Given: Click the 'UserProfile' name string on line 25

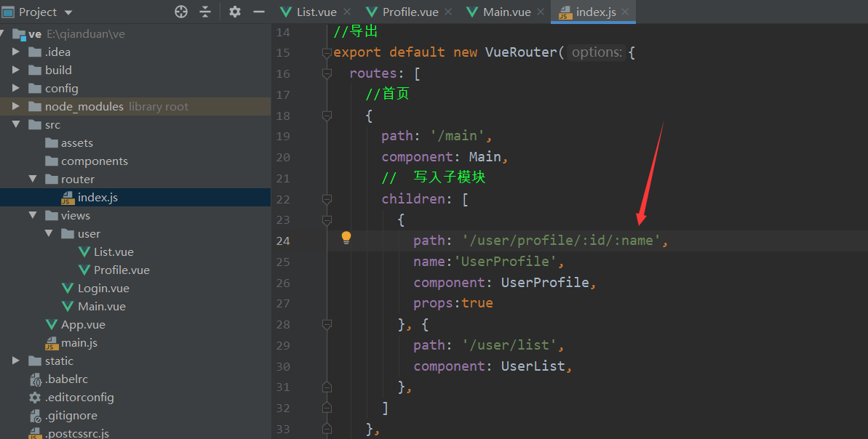Looking at the screenshot, I should pos(505,262).
